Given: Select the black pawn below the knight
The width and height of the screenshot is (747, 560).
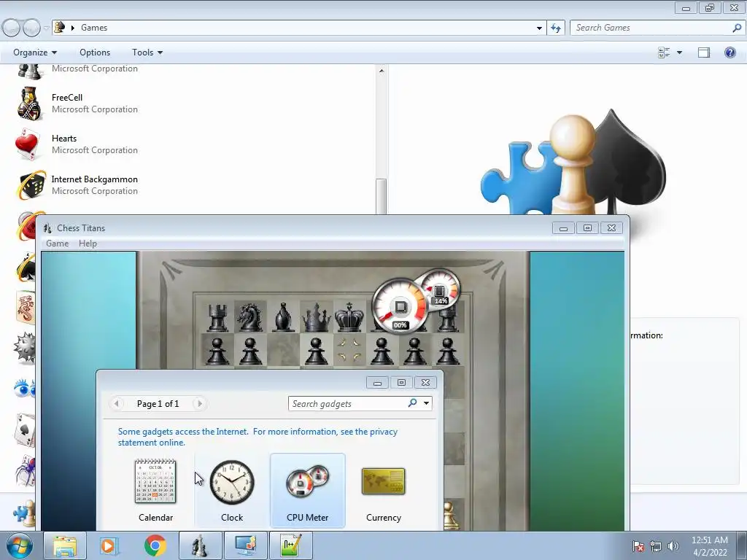Looking at the screenshot, I should (x=251, y=351).
